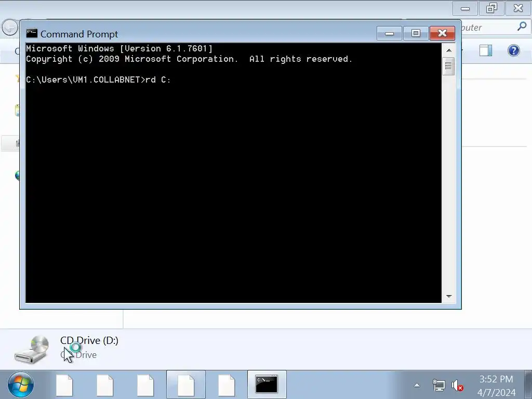The width and height of the screenshot is (532, 399).
Task: Click the Explorer search box field
Action: click(495, 27)
